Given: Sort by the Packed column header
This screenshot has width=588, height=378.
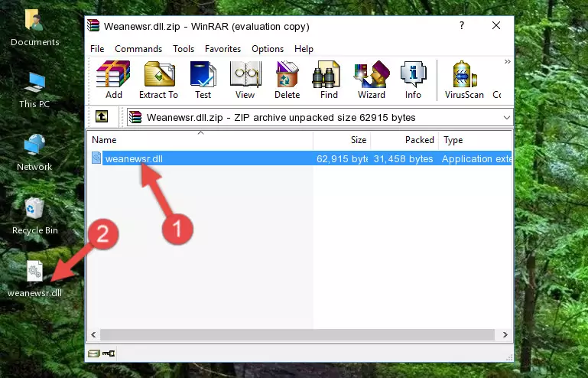Looking at the screenshot, I should click(404, 140).
